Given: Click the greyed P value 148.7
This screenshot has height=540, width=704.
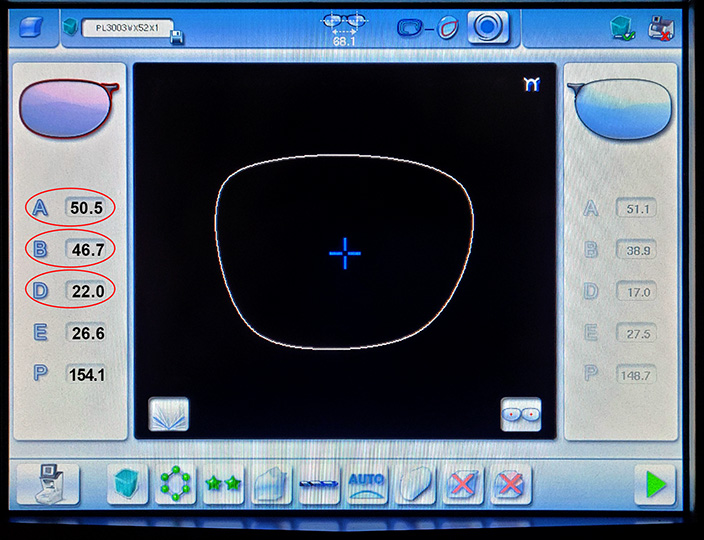Looking at the screenshot, I should 636,375.
